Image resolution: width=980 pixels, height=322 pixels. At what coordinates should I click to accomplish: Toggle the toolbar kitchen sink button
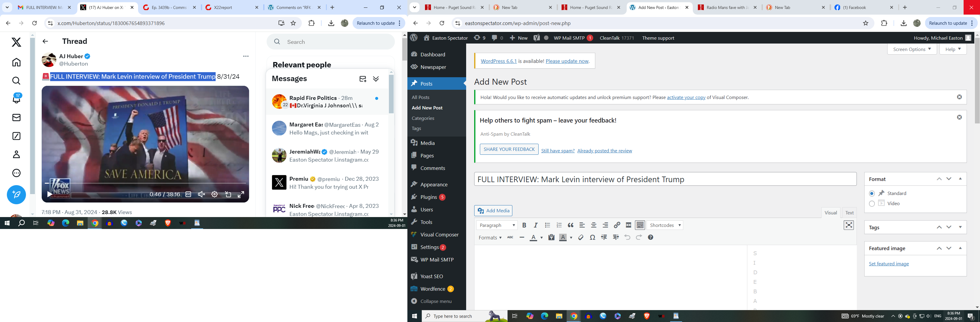pos(640,225)
